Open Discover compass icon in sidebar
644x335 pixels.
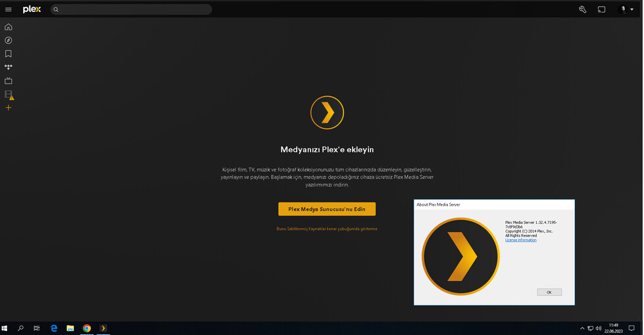[x=8, y=40]
